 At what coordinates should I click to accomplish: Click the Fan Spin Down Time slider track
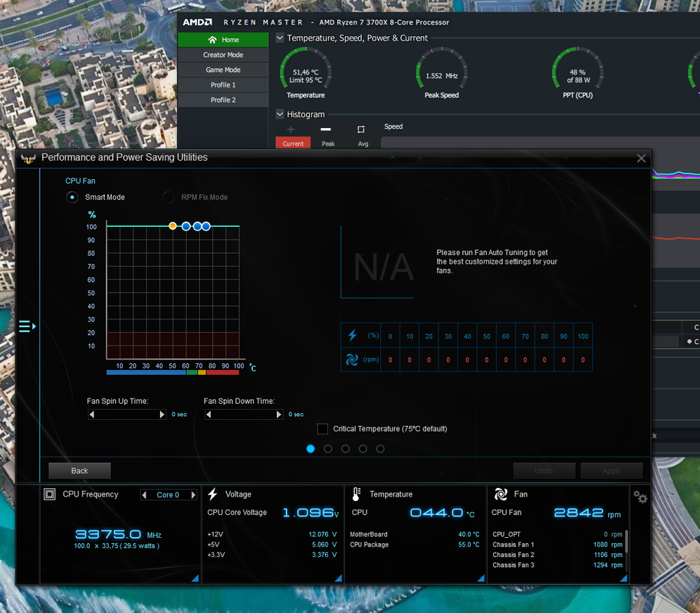[x=244, y=415]
